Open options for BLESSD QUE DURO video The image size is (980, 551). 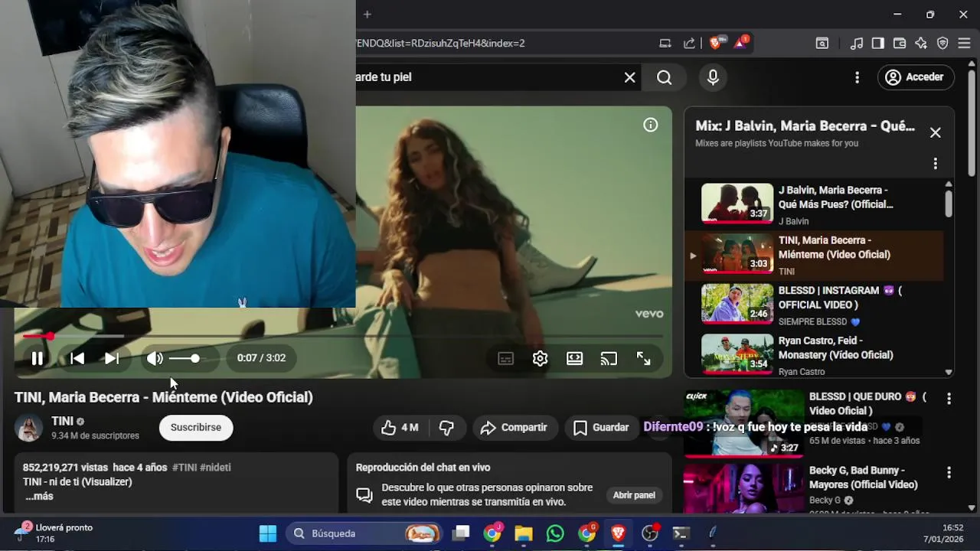pyautogui.click(x=949, y=399)
